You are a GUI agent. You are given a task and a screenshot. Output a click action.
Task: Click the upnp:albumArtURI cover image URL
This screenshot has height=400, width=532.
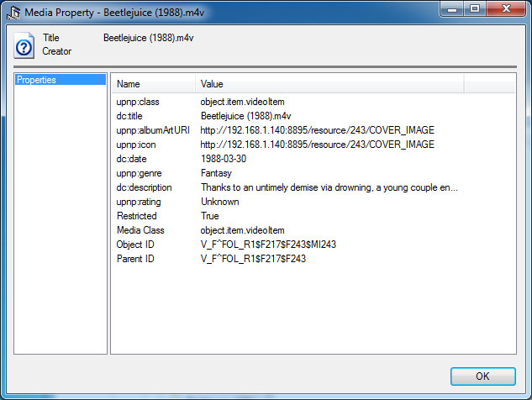pyautogui.click(x=317, y=130)
